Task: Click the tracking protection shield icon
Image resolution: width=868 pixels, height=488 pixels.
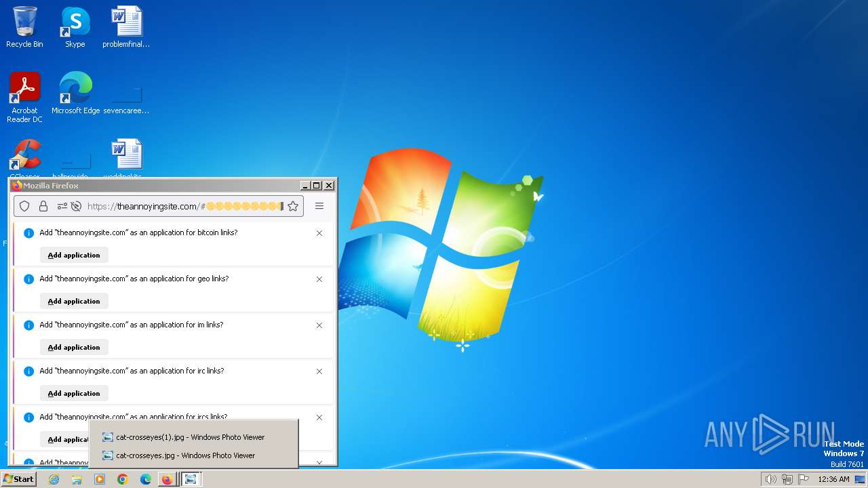Action: click(24, 206)
